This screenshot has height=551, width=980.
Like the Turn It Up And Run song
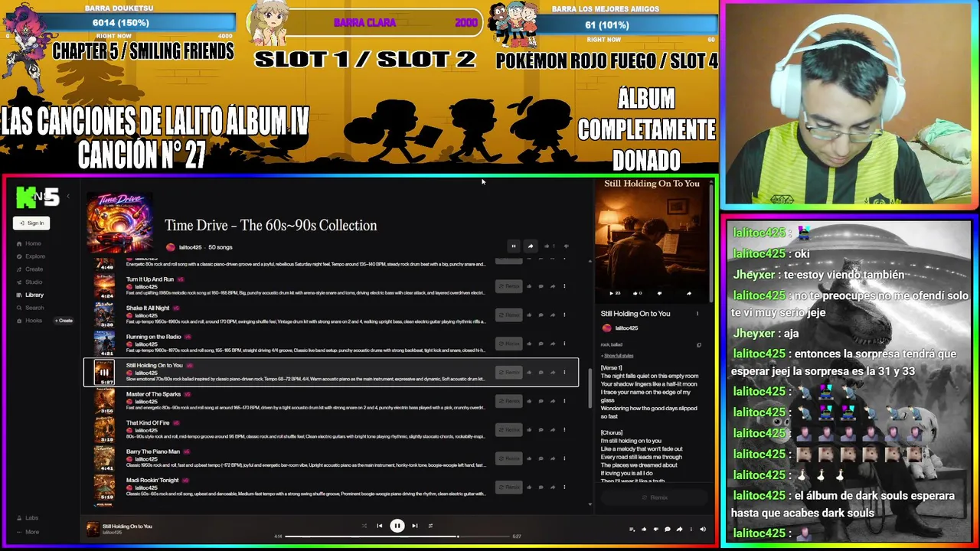(x=529, y=286)
